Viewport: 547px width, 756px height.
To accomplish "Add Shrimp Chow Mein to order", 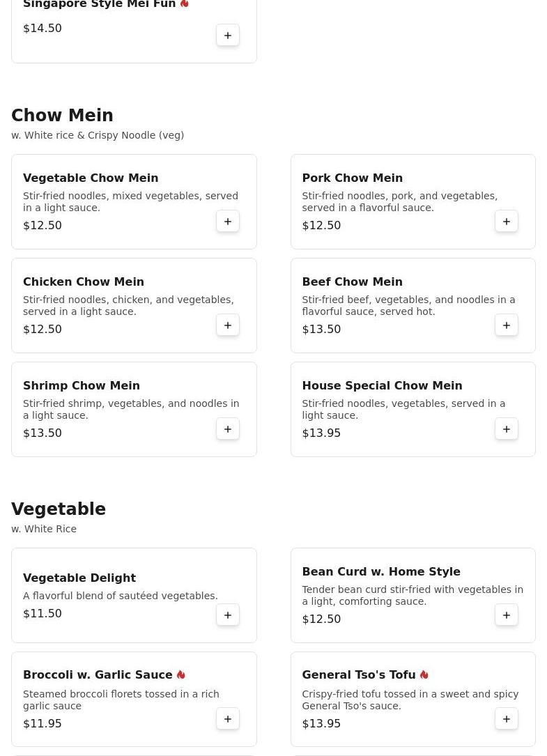I will click(228, 429).
